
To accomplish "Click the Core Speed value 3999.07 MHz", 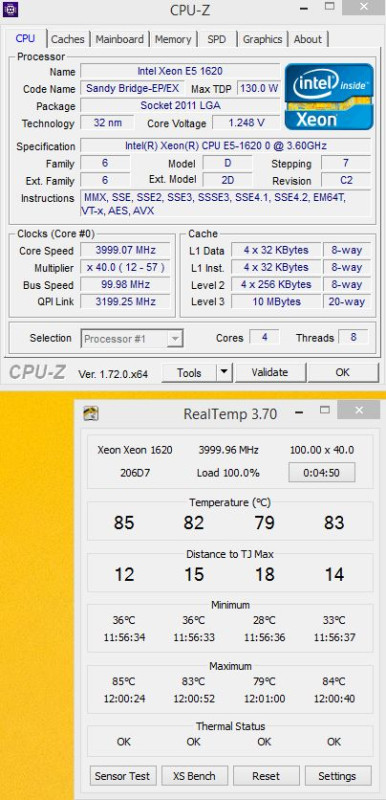I will click(x=125, y=251).
